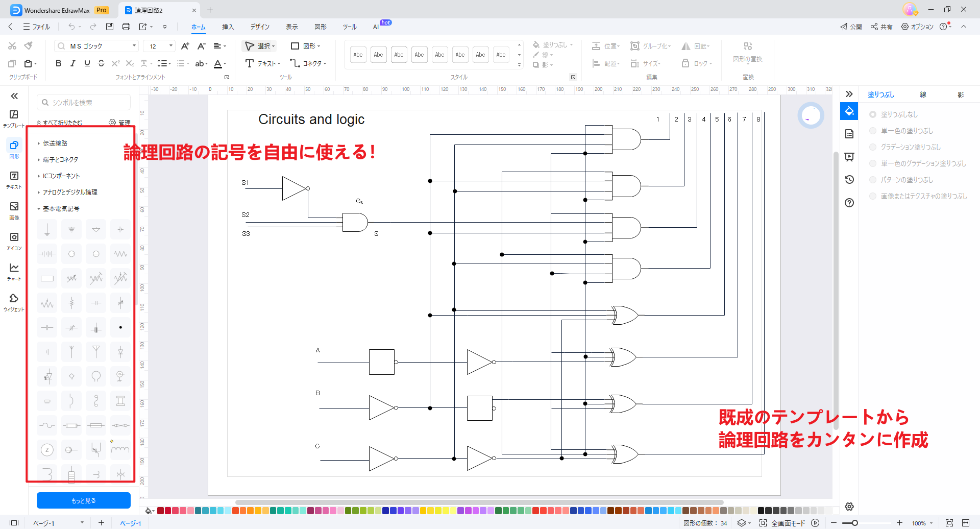Select 単一色のグラデーション塗りつぶし option

click(873, 163)
